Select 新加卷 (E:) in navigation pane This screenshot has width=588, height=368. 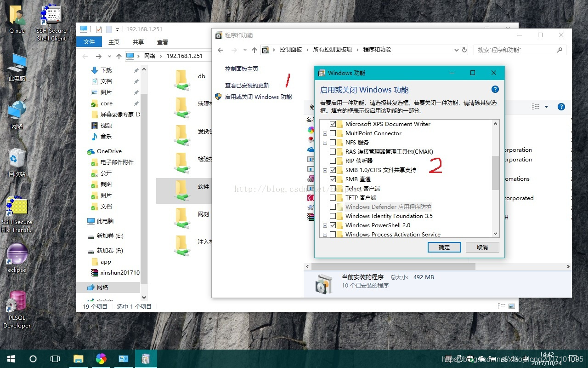[110, 236]
